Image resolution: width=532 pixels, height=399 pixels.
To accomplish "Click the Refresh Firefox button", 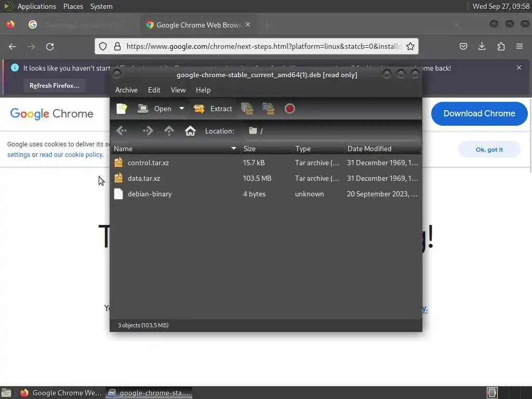I will 54,86.
